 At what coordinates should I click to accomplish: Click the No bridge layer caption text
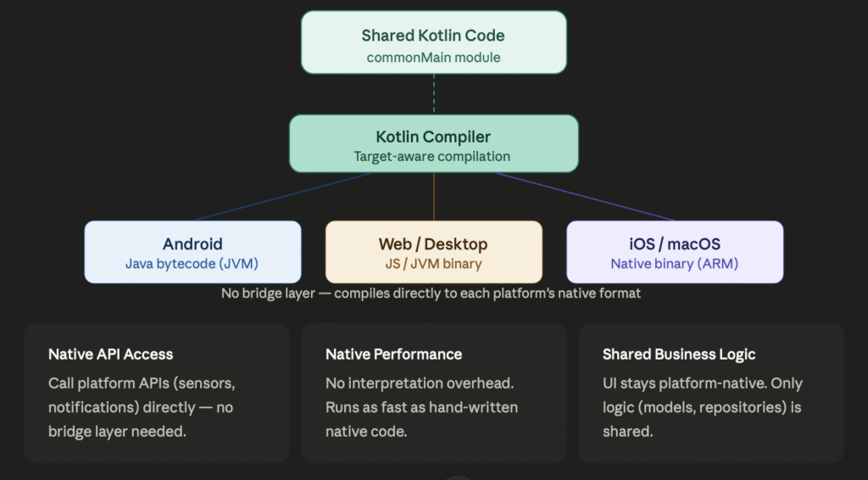click(x=433, y=293)
